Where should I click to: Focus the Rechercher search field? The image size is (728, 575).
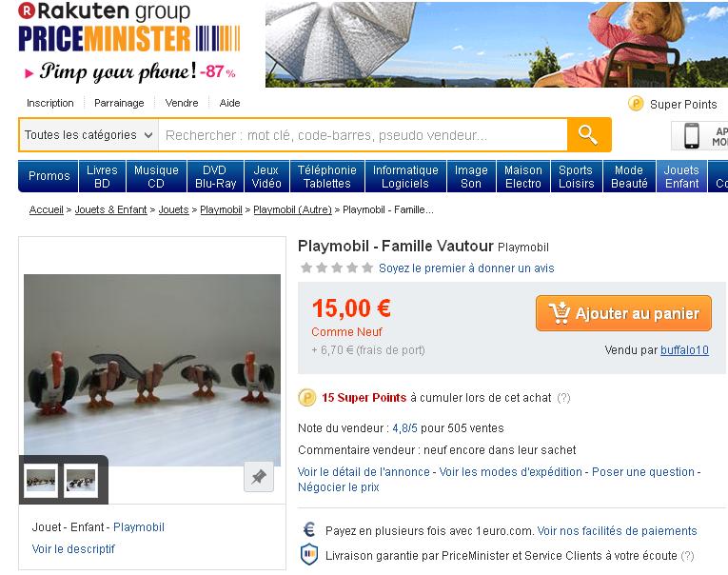click(363, 135)
